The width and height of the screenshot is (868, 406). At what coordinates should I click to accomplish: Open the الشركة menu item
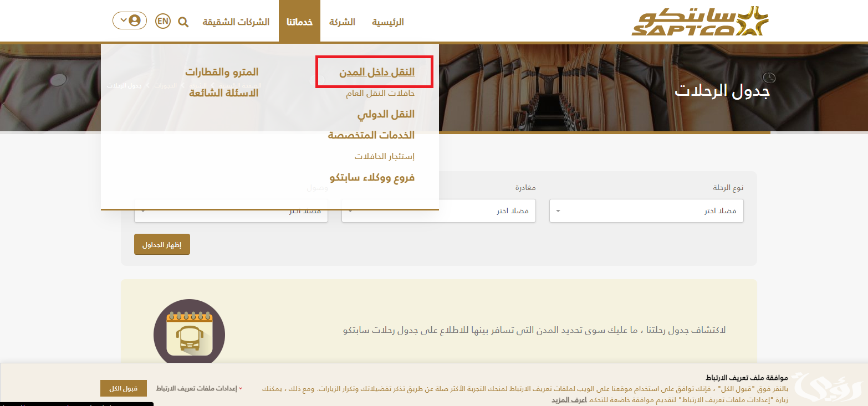point(342,22)
